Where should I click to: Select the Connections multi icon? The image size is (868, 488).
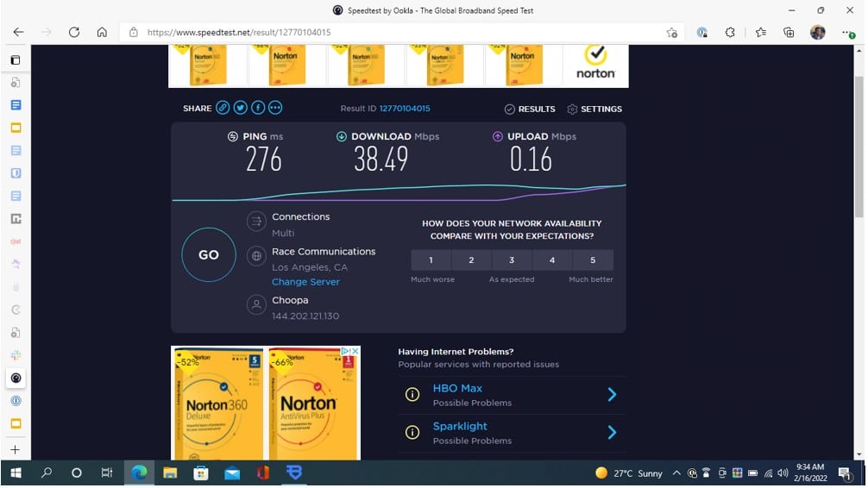coord(256,222)
